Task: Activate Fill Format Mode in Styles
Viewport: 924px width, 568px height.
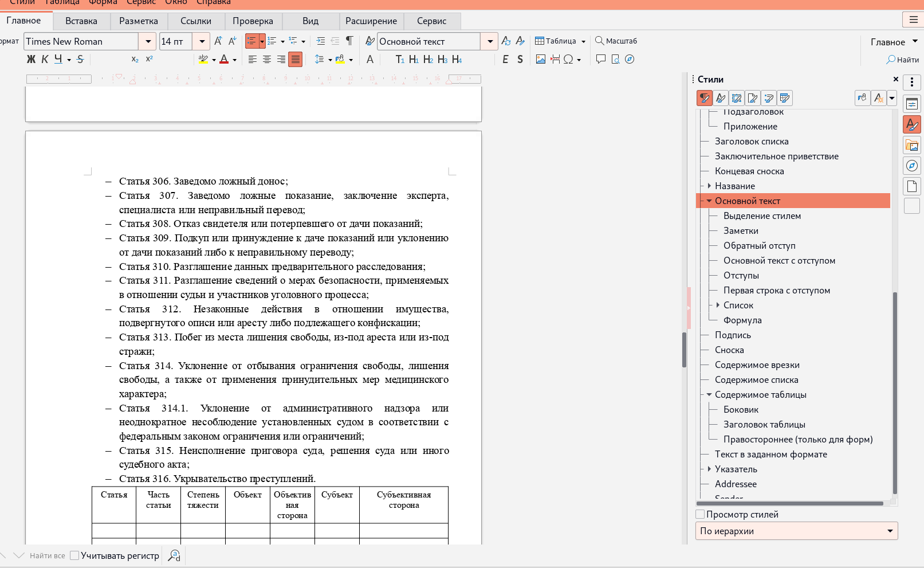Action: click(862, 98)
